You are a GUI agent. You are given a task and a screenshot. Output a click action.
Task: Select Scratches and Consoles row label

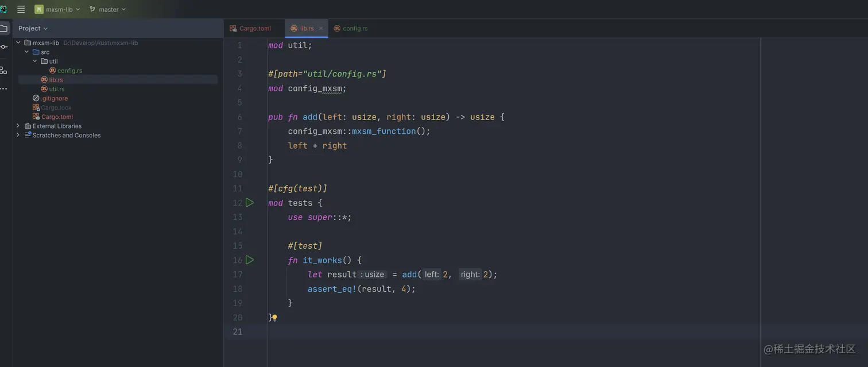tap(66, 135)
